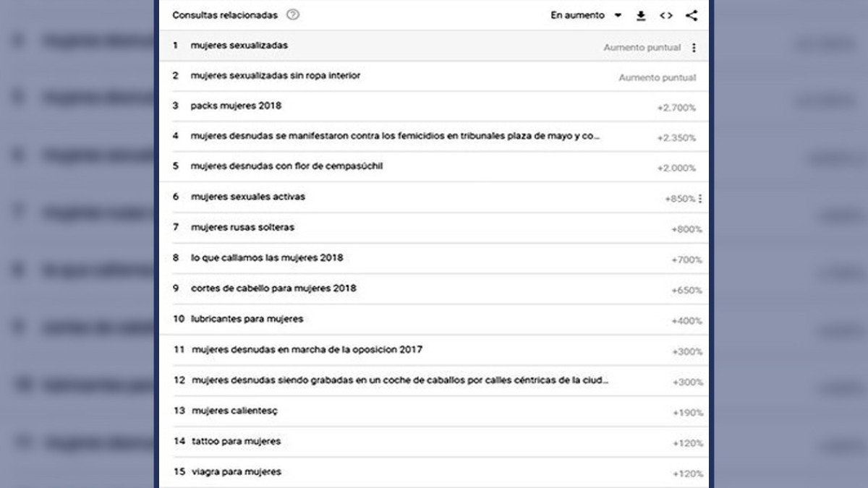Image resolution: width=868 pixels, height=488 pixels.
Task: Open the three-dot menu on mujeres sexualizadas row
Action: click(x=694, y=47)
